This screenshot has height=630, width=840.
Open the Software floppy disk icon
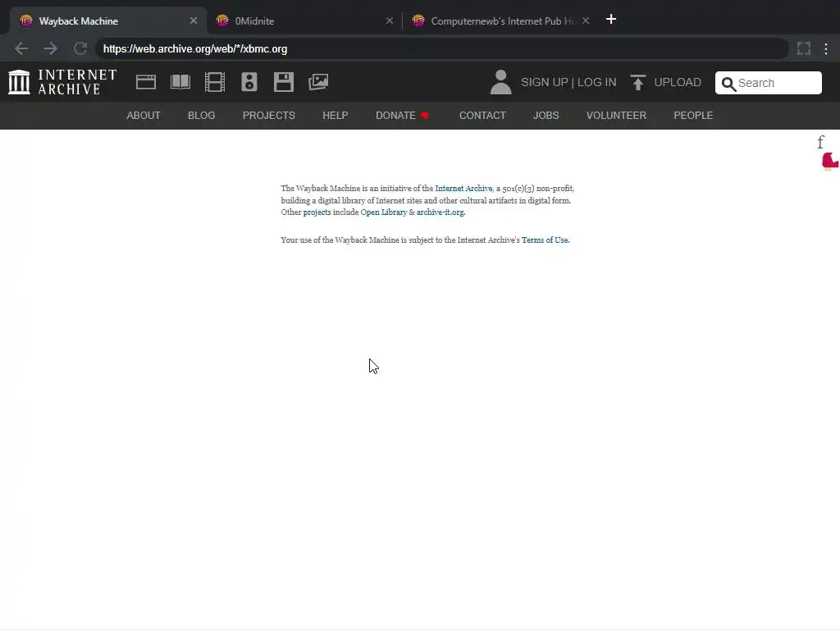283,82
